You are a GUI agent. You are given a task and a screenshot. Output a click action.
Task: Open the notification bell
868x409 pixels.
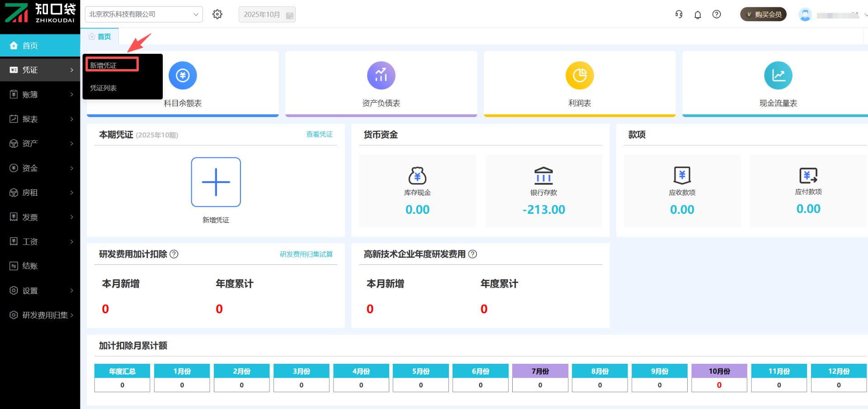tap(698, 15)
